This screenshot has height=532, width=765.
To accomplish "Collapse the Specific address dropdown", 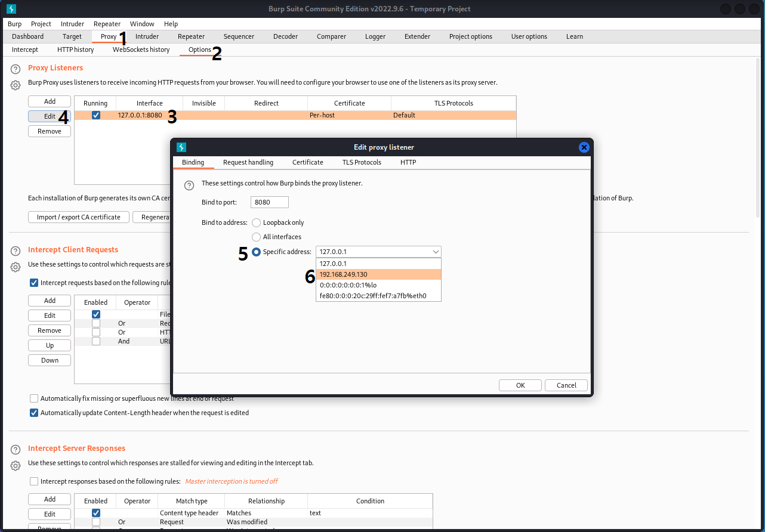I will (x=436, y=252).
